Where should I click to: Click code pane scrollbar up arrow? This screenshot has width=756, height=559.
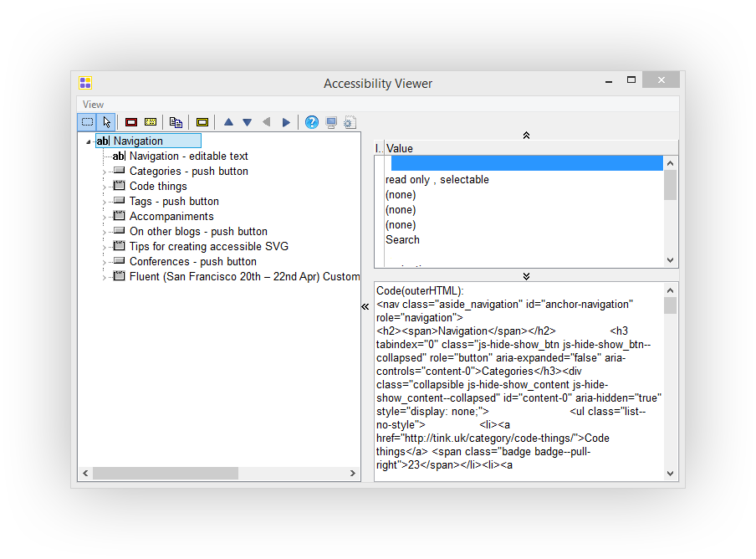pos(670,290)
